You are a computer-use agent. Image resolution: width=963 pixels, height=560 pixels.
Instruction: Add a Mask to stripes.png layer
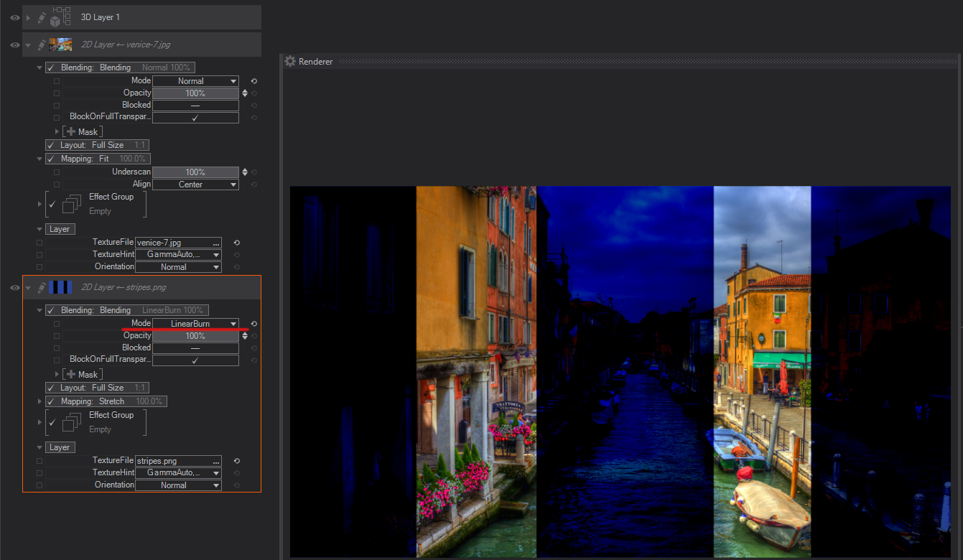pos(70,375)
